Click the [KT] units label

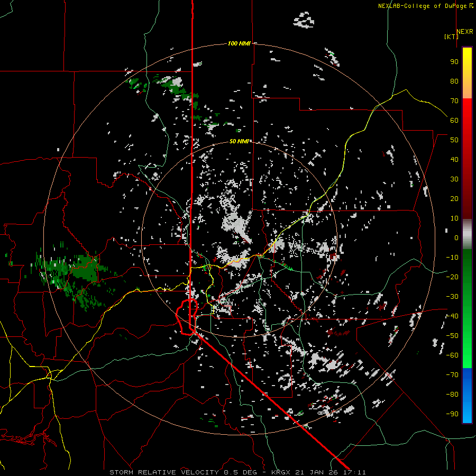[451, 36]
